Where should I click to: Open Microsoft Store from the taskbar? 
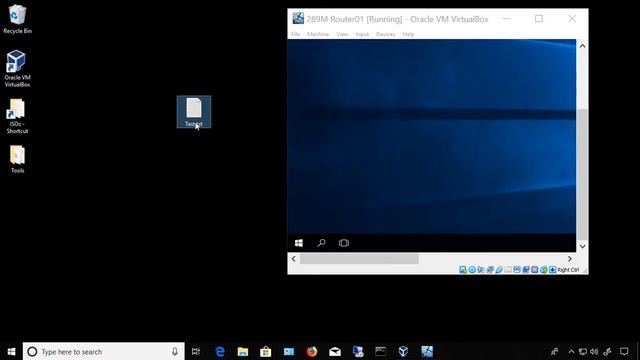[x=266, y=351]
